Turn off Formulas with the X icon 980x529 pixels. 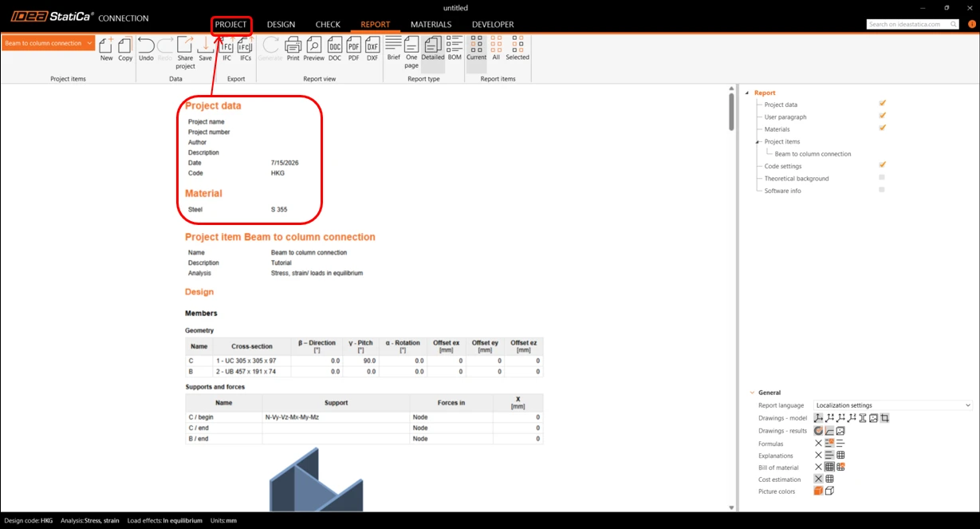[x=818, y=443]
